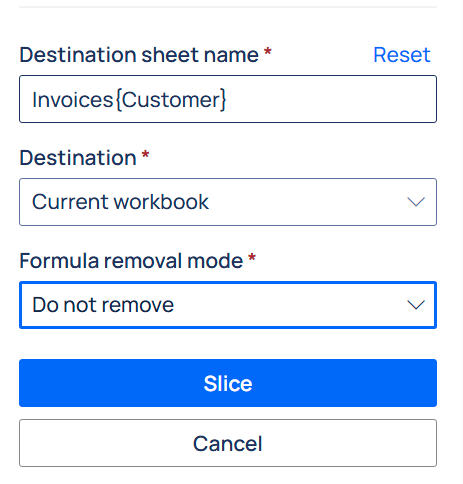Click the red asterisk after Destination label
Image resolution: width=463 pixels, height=484 pixels.
coord(145,155)
